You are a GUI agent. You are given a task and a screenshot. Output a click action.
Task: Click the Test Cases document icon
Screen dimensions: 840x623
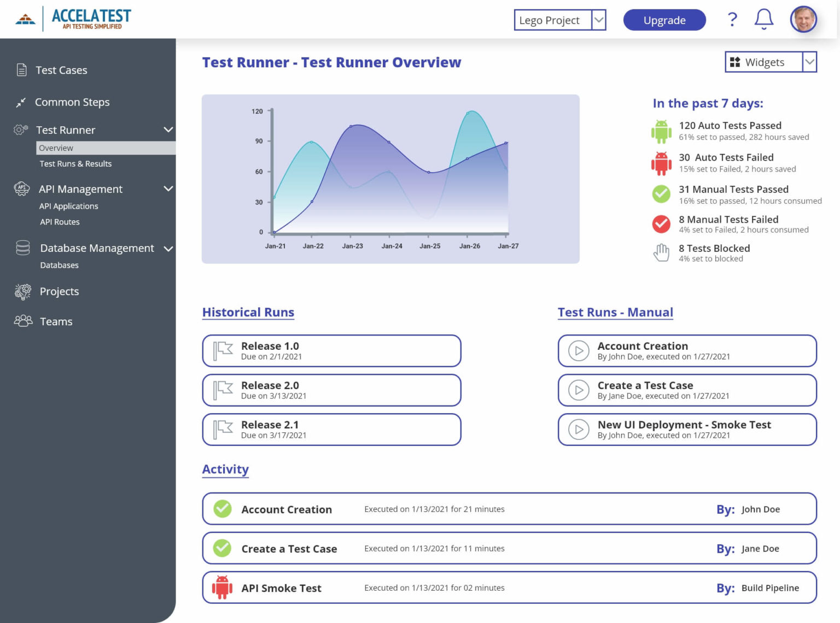click(x=22, y=70)
